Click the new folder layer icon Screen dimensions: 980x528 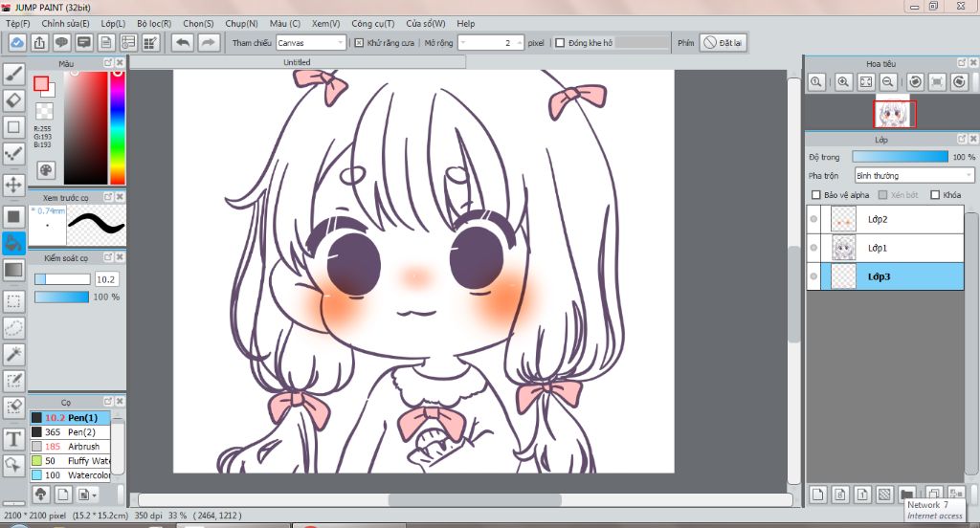coord(907,495)
